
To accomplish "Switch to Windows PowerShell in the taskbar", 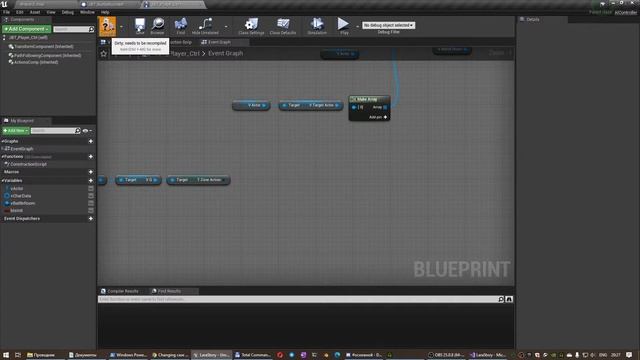I will pos(128,355).
